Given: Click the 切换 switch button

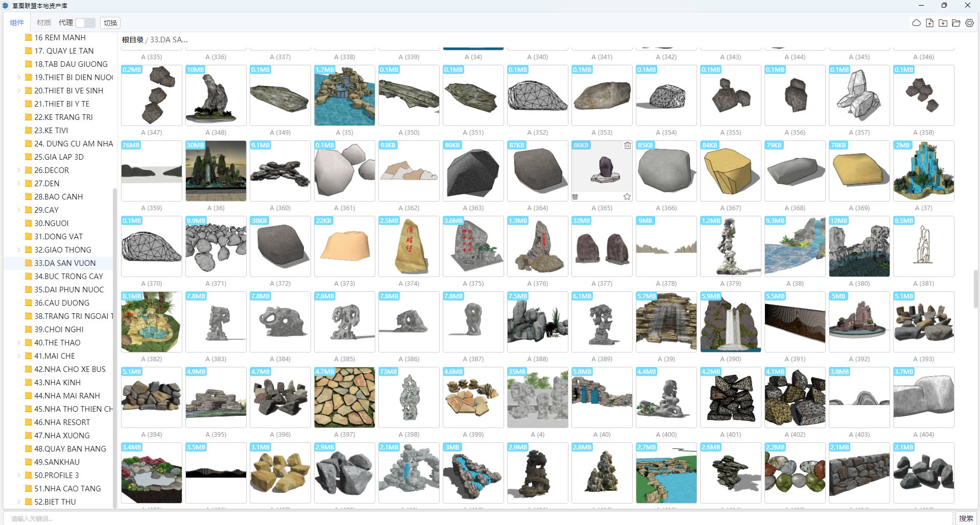Looking at the screenshot, I should (x=110, y=23).
